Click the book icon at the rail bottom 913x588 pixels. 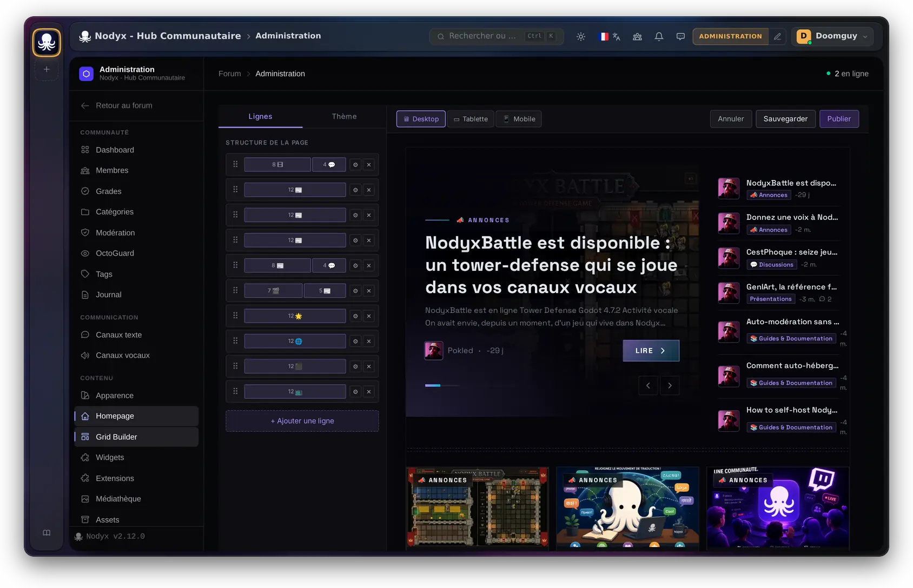pyautogui.click(x=47, y=533)
